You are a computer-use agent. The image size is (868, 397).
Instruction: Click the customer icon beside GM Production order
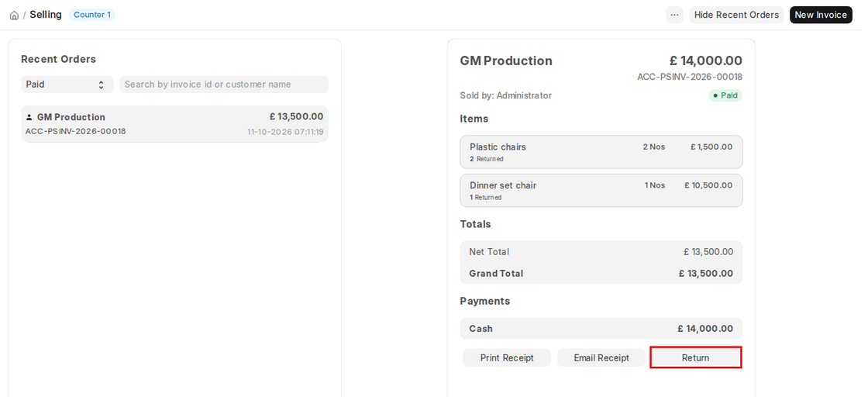(x=29, y=117)
